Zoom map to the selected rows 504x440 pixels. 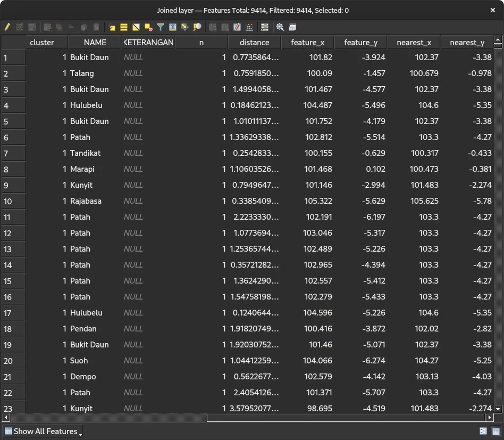point(197,27)
